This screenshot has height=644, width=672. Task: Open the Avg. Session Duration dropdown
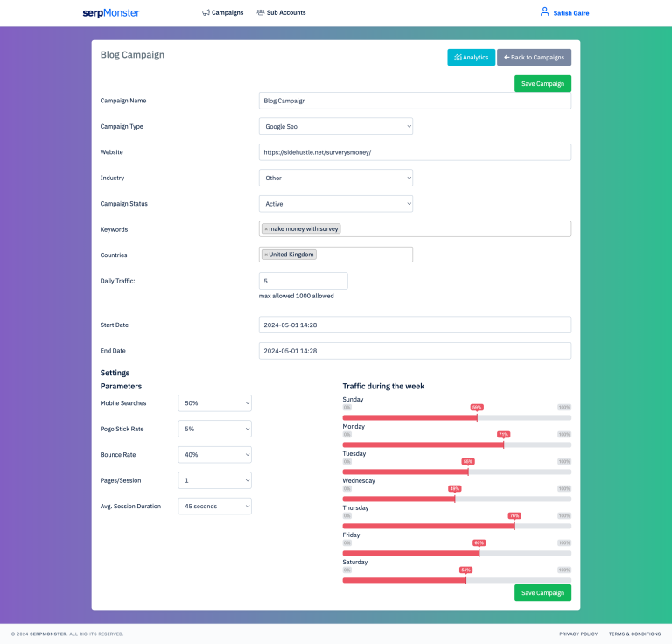[214, 506]
